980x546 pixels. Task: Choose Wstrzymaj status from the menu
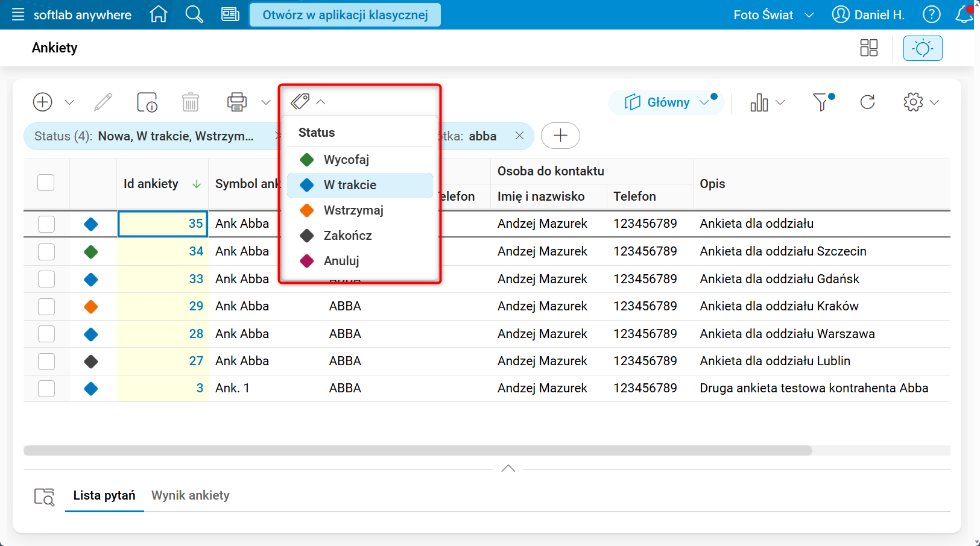(360, 210)
